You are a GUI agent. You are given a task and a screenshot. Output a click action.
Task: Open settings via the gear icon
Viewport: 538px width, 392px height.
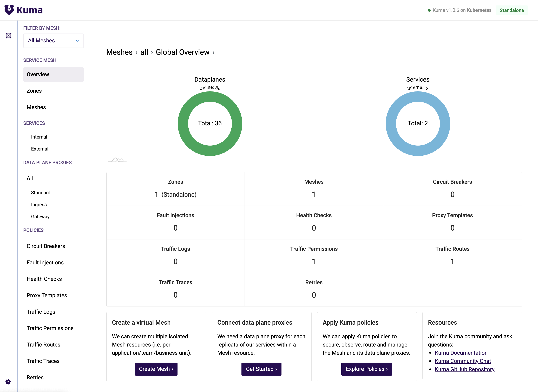[x=8, y=382]
